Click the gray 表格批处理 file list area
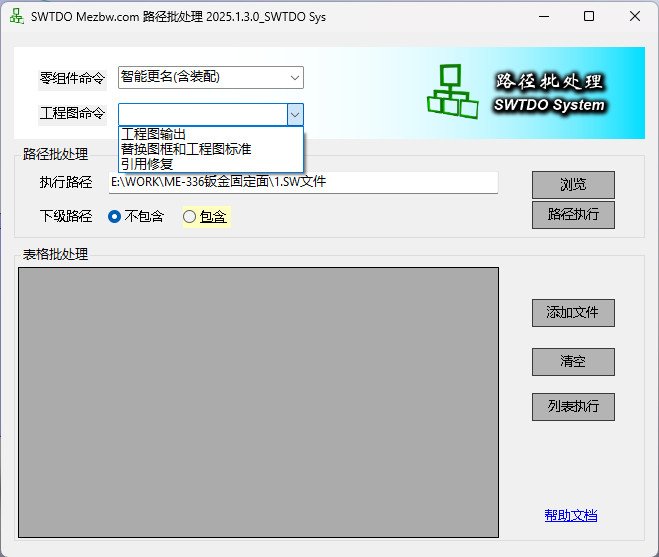 [258, 402]
